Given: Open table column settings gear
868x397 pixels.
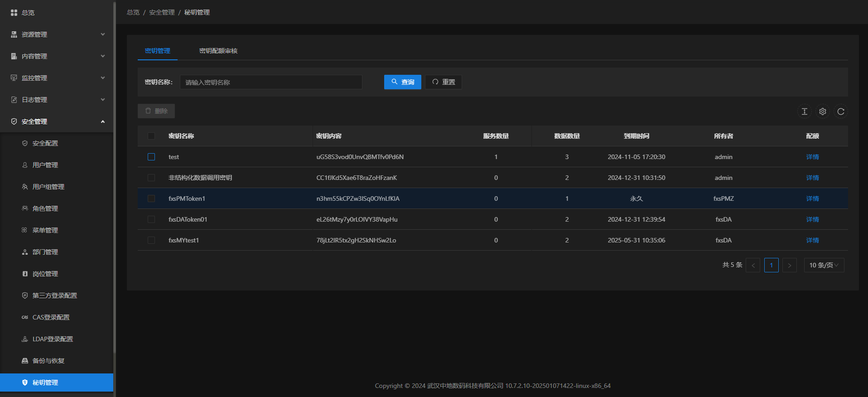Looking at the screenshot, I should click(x=823, y=111).
